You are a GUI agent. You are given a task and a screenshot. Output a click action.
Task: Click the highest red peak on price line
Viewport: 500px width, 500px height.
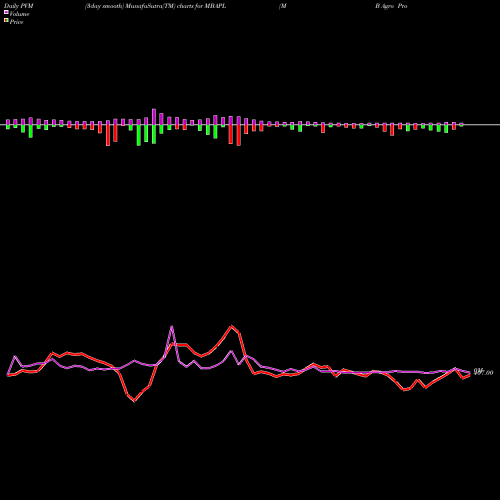232,326
